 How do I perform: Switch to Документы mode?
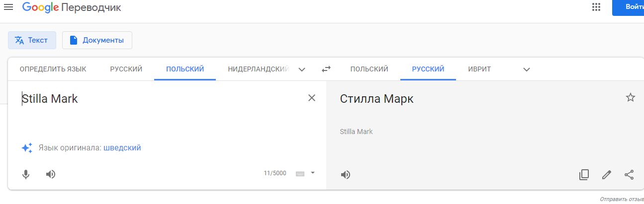[97, 40]
